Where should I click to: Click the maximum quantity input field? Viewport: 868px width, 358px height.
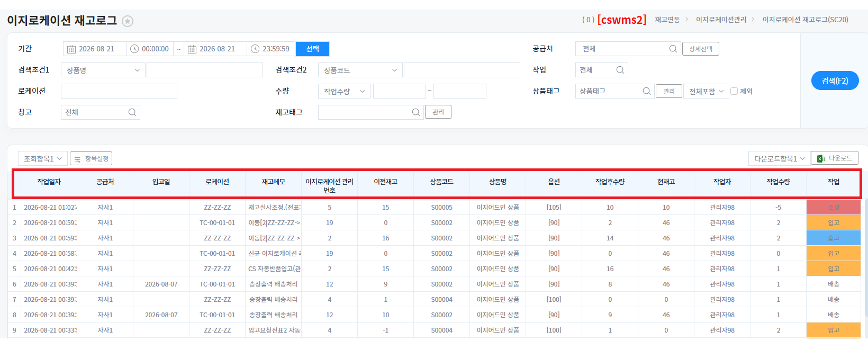pos(460,91)
